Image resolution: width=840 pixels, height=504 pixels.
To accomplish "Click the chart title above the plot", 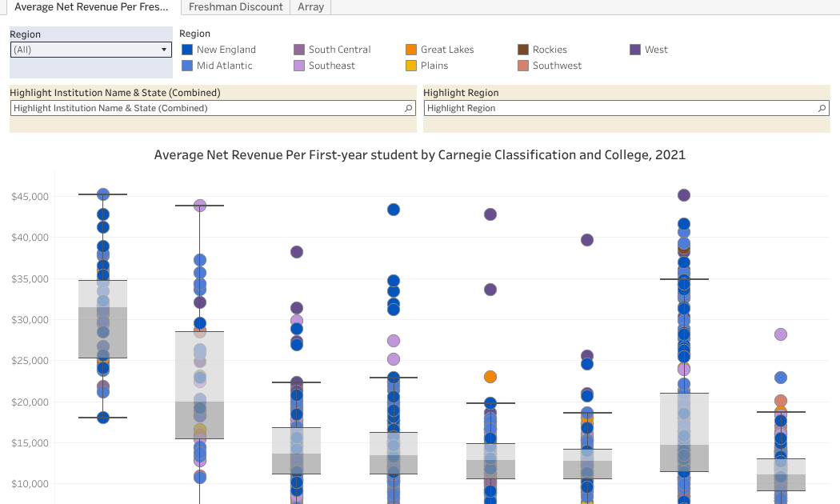I will (419, 154).
